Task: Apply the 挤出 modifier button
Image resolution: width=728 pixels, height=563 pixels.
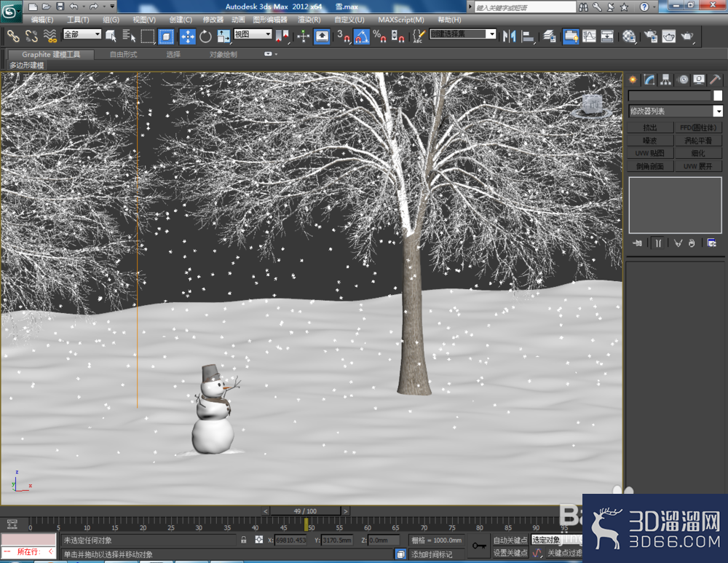Action: coord(650,127)
